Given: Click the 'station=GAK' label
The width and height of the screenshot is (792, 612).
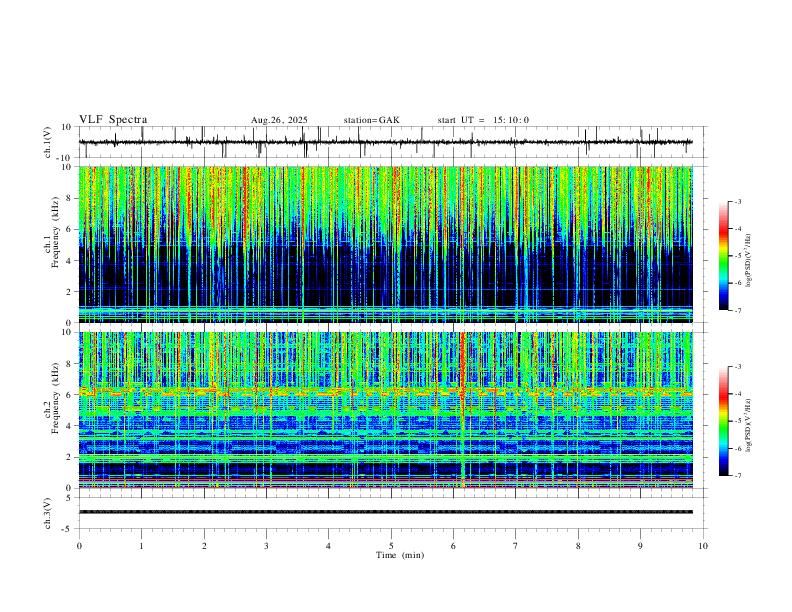Looking at the screenshot, I should [372, 120].
